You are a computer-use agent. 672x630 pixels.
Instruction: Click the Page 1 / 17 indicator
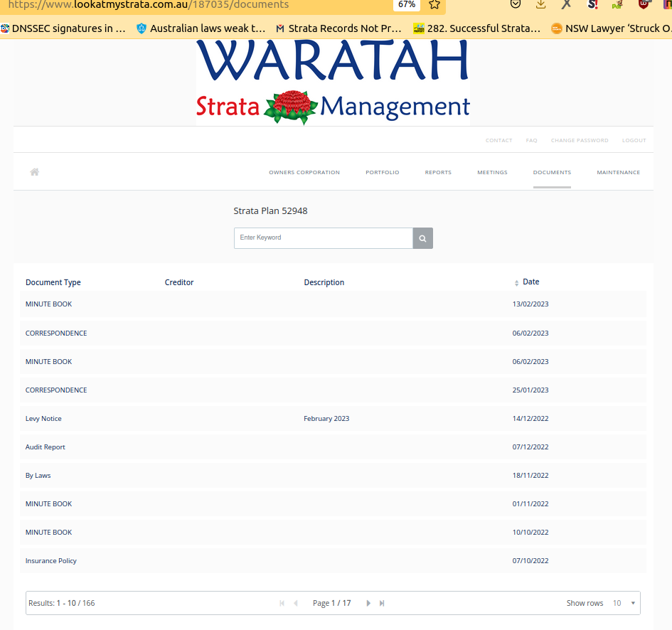coord(331,603)
